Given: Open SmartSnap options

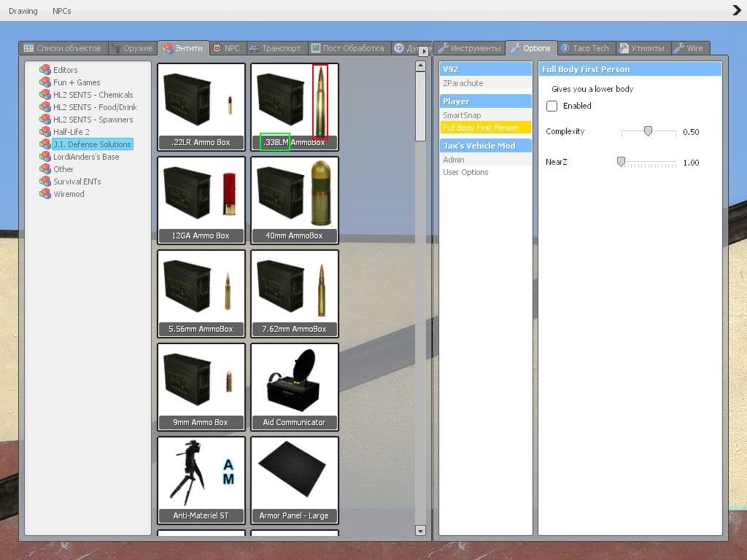Looking at the screenshot, I should [x=485, y=115].
